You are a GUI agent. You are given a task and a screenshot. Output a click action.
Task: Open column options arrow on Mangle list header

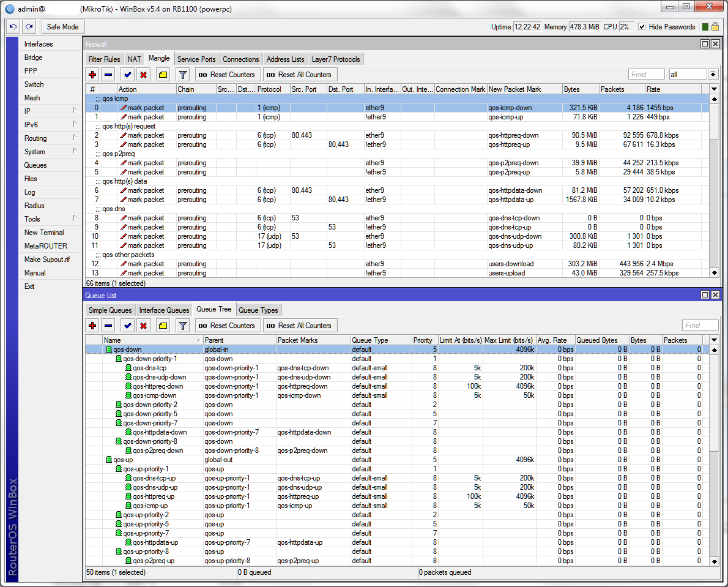[713, 89]
